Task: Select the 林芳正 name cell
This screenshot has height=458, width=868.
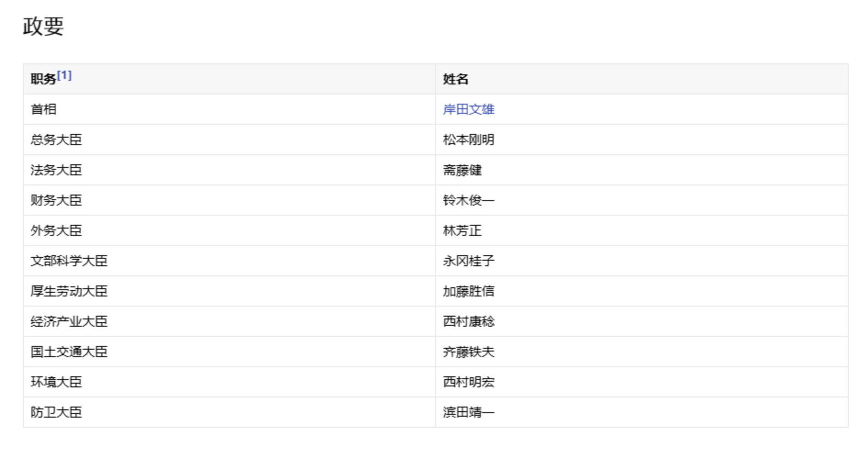Action: (x=642, y=230)
